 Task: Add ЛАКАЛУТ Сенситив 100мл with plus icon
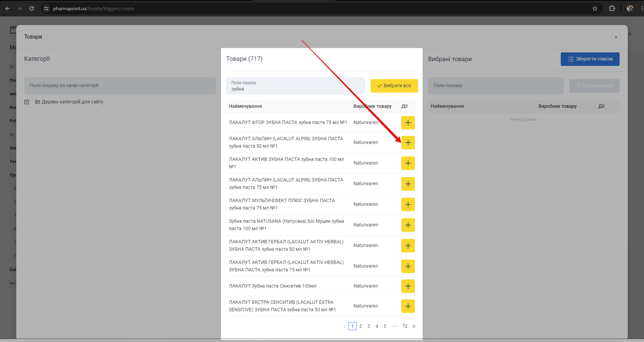(408, 286)
